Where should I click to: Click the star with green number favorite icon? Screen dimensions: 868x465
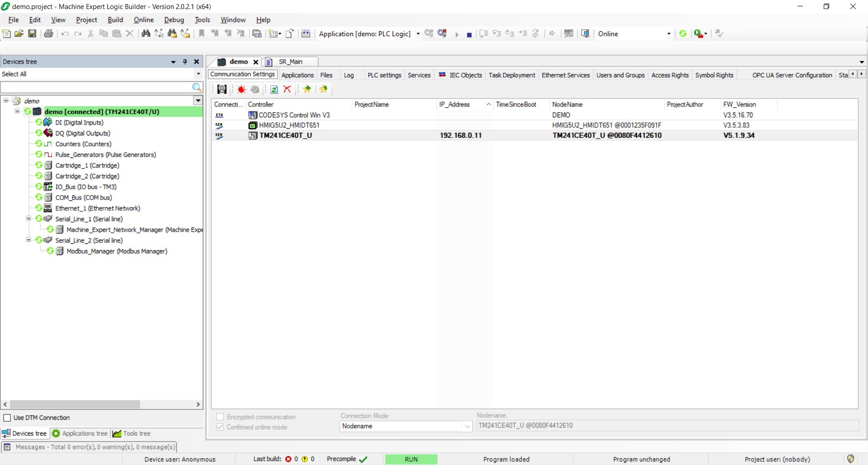tap(324, 89)
